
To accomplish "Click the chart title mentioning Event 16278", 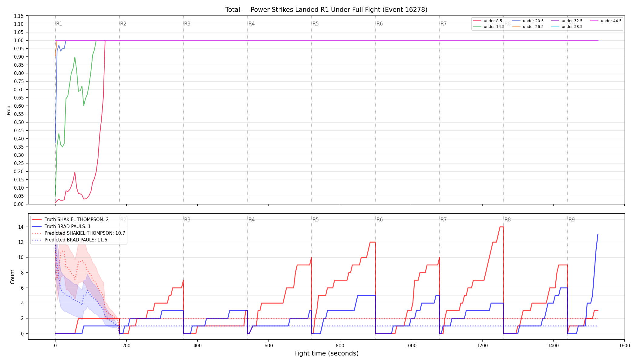I will tap(326, 10).
